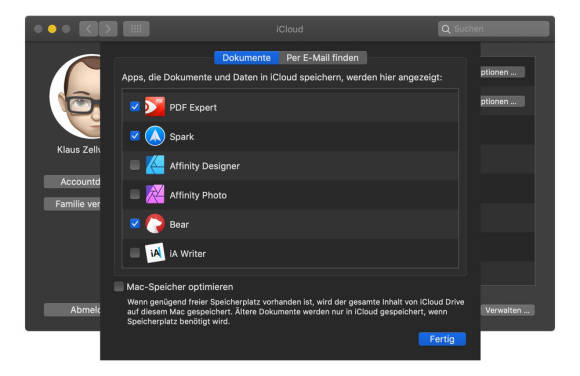580x376 pixels.
Task: Click the yellow minimize window button
Action: 52,29
